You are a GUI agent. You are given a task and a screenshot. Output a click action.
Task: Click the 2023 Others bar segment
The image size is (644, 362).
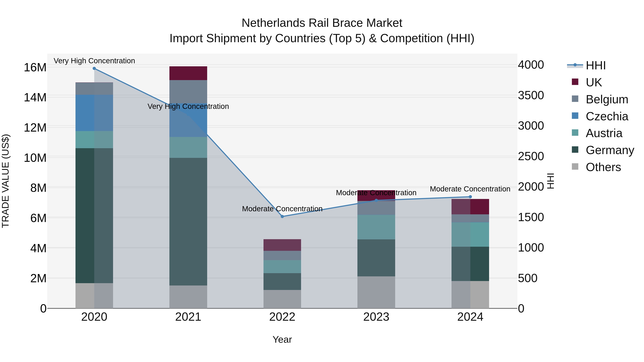click(376, 292)
